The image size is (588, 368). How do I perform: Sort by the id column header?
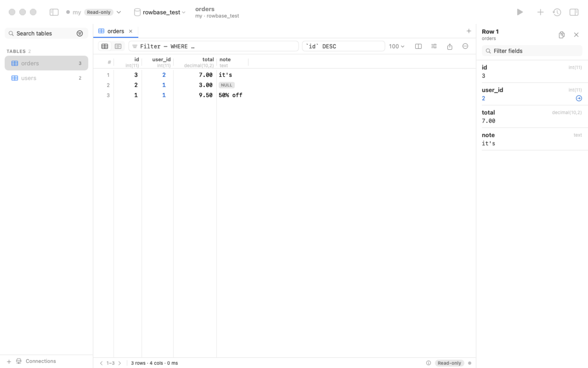pos(128,62)
